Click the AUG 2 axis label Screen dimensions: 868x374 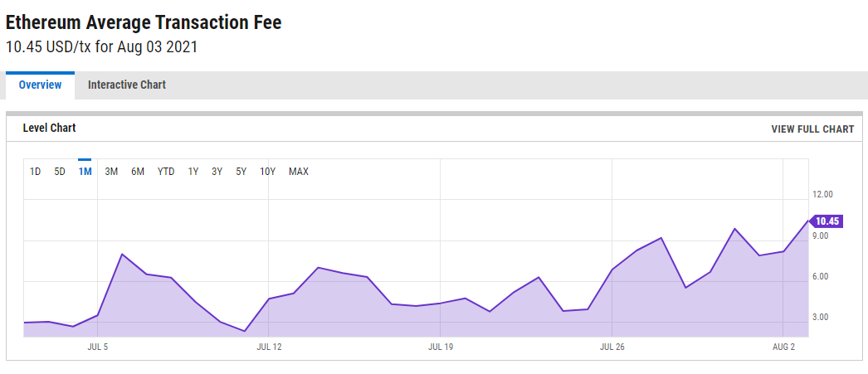coord(784,347)
